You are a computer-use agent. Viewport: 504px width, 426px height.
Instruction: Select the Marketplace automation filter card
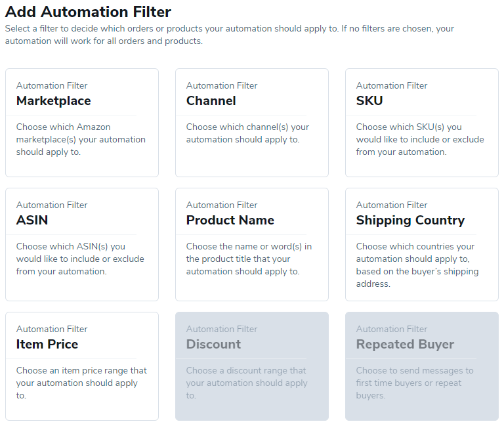pyautogui.click(x=82, y=123)
